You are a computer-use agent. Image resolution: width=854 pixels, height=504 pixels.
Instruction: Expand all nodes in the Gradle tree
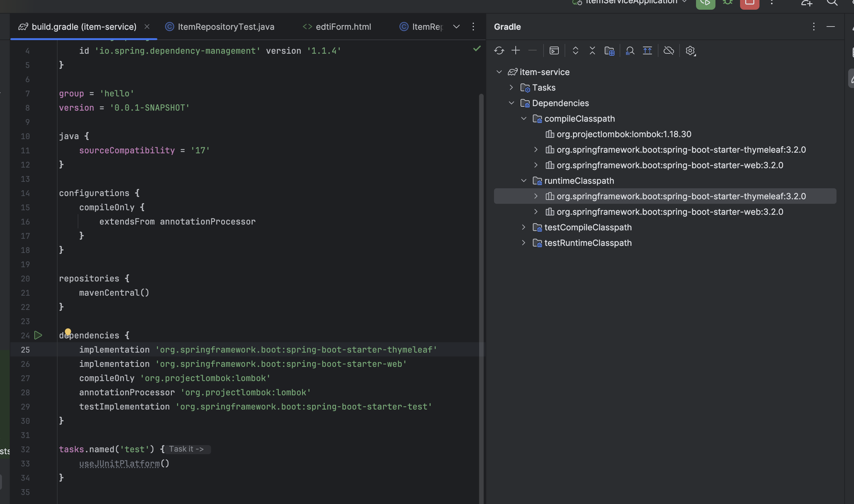tap(575, 50)
